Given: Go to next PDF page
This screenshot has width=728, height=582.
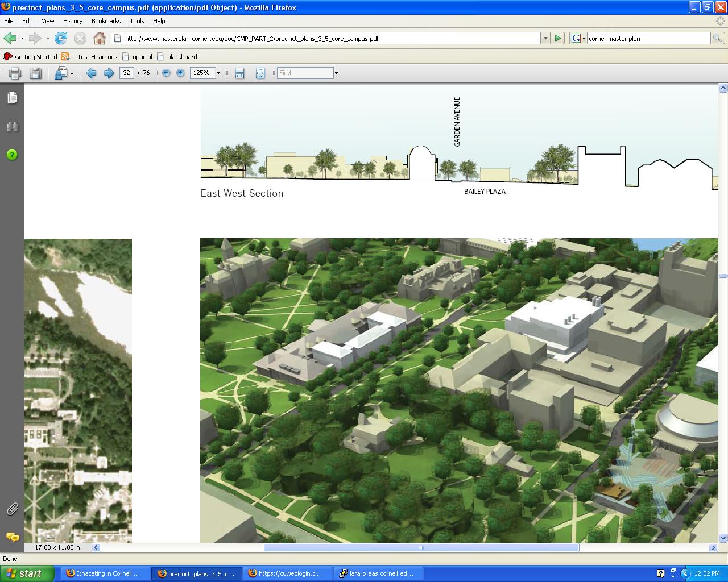Looking at the screenshot, I should (x=109, y=73).
